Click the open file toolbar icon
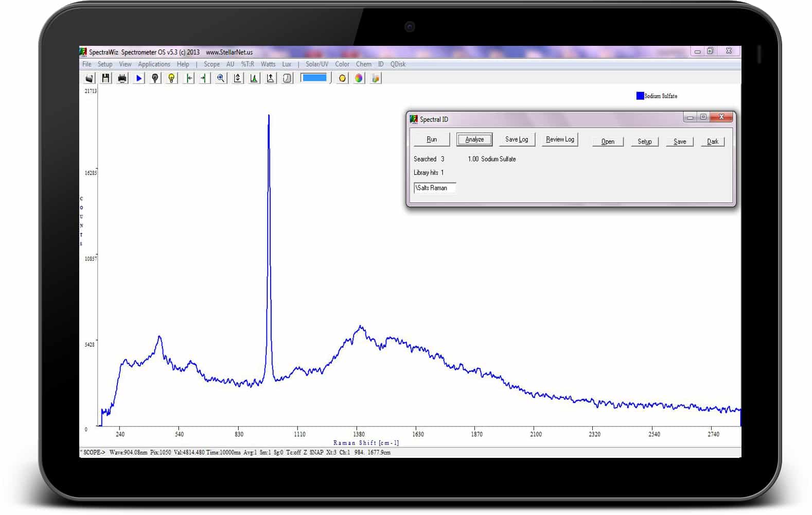812x515 pixels. 89,78
